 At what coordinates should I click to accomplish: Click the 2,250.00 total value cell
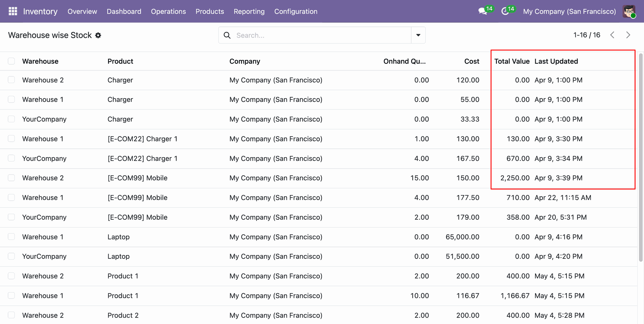click(515, 178)
